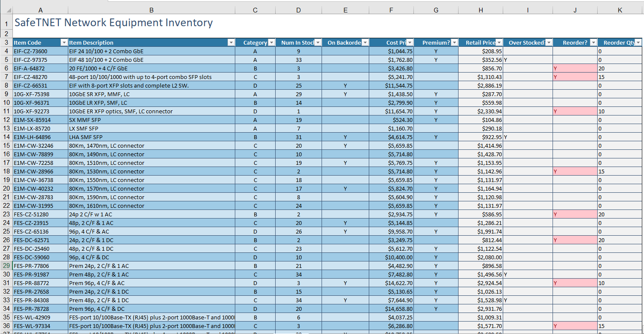Click the Retail Price filter icon
This screenshot has height=334, width=644.
point(498,43)
